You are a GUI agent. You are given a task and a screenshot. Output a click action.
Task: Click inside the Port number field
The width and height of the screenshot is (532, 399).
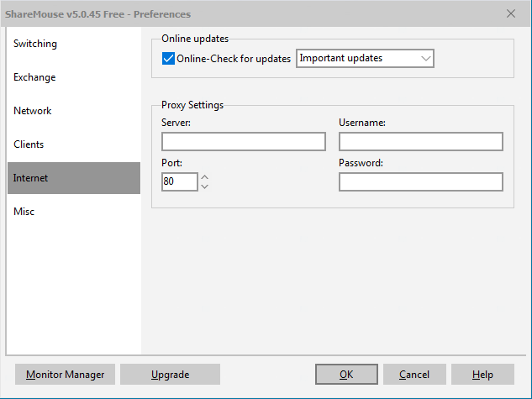[x=179, y=181]
